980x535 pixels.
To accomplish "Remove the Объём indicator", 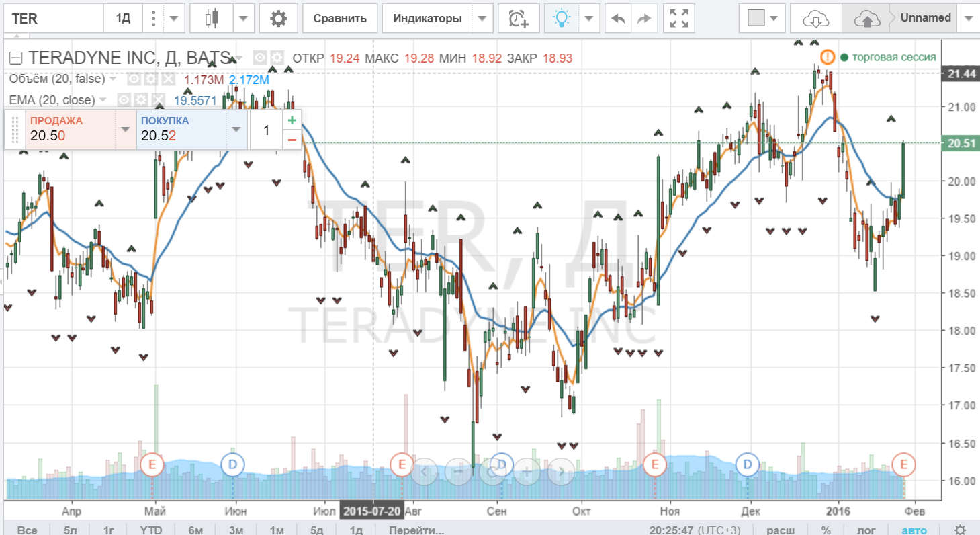I will (x=168, y=79).
